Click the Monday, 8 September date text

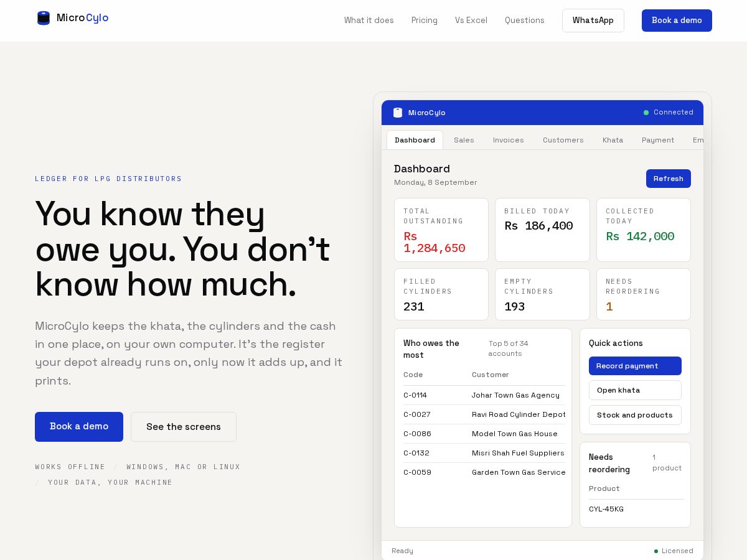[x=436, y=182]
